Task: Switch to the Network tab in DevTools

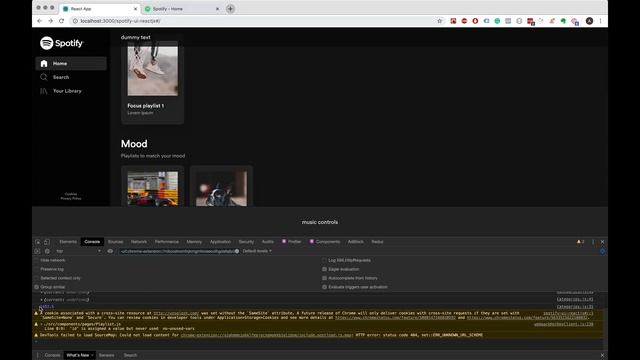Action: click(139, 242)
